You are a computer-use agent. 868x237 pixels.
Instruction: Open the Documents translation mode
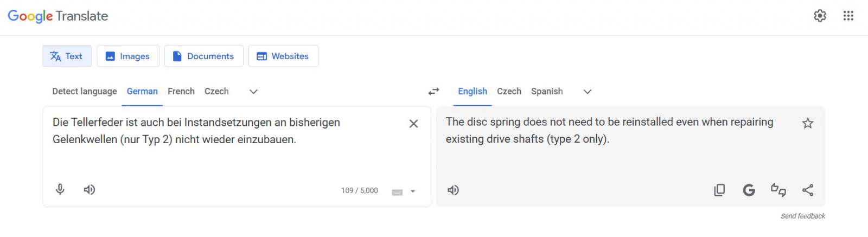[x=203, y=56]
